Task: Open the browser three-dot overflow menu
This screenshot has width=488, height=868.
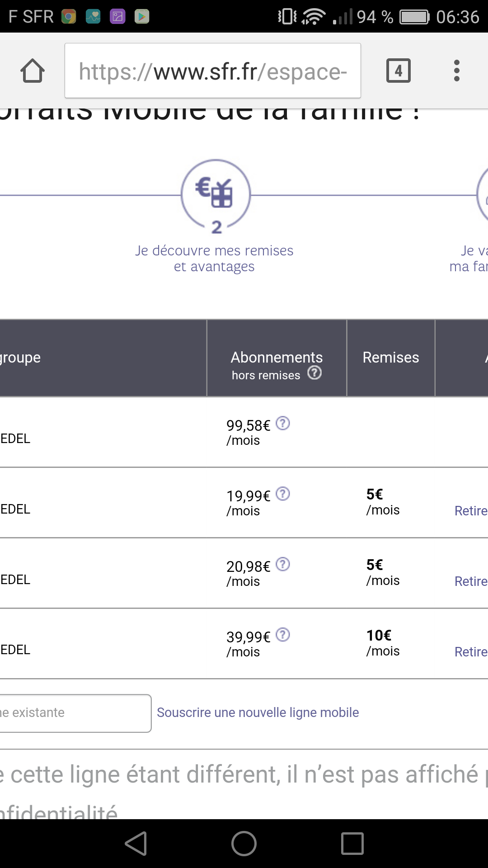Action: [456, 71]
